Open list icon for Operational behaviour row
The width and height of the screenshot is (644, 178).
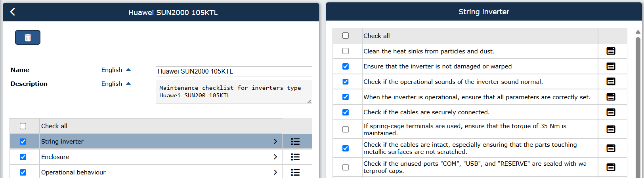(295, 172)
